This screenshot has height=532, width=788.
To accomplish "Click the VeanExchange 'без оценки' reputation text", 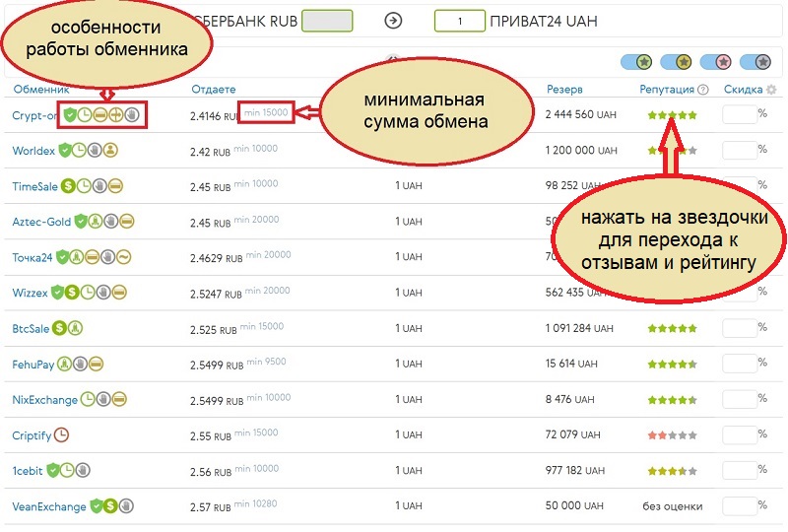I will click(x=673, y=506).
